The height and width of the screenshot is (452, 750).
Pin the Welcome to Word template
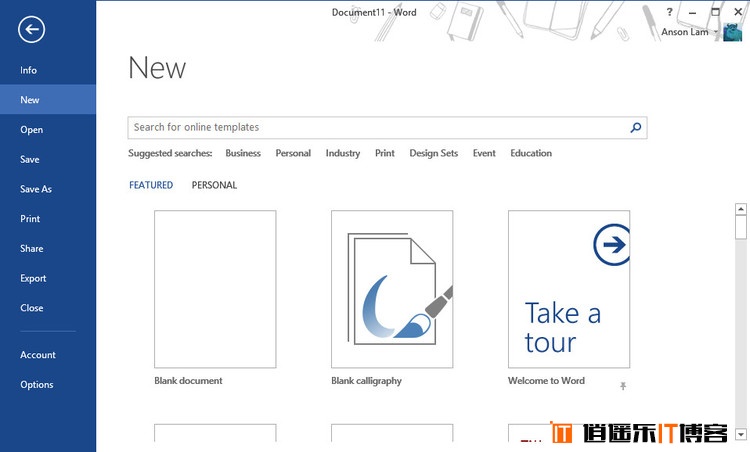coord(623,386)
